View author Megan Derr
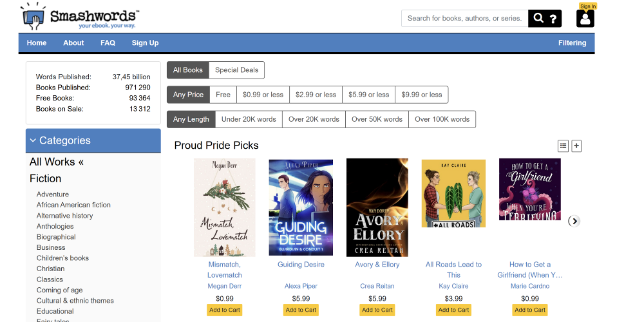The image size is (644, 322). tap(225, 287)
